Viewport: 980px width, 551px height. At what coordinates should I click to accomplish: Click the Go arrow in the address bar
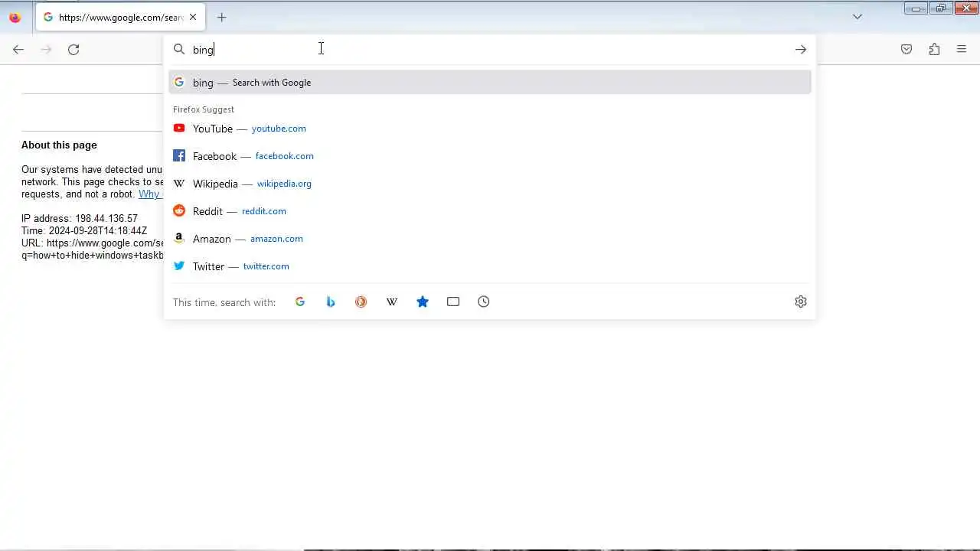coord(801,50)
